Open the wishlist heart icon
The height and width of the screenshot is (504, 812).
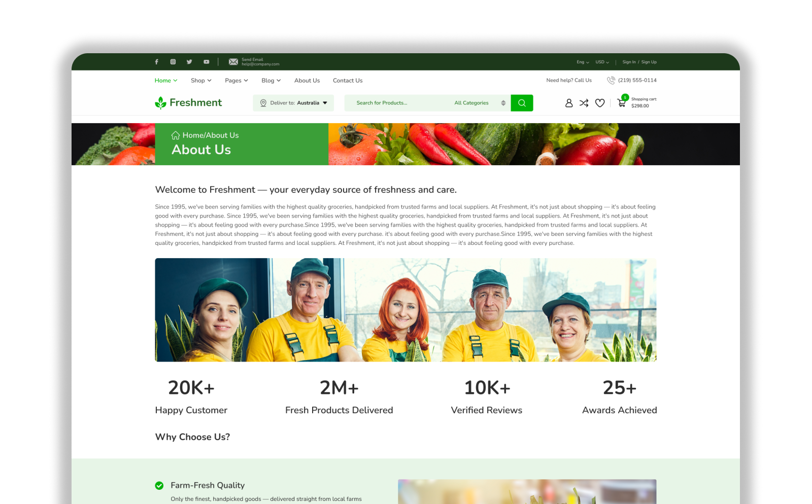coord(600,103)
